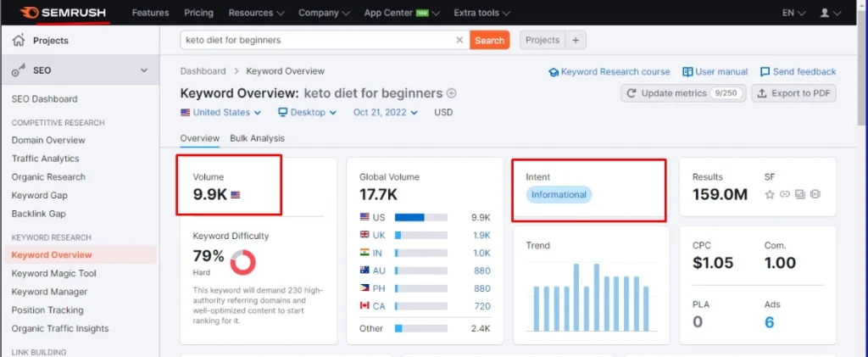Click the US volume bar in Global Volume
This screenshot has height=357, width=868.
[x=420, y=218]
